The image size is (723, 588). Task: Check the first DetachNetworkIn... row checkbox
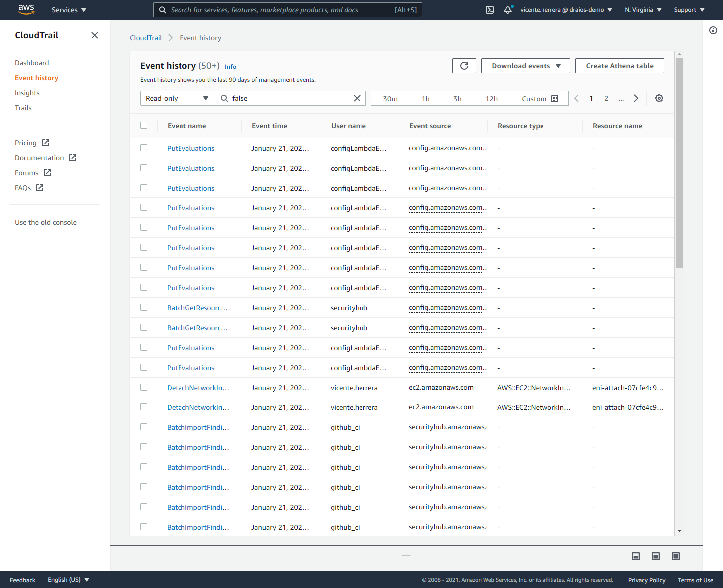click(144, 387)
